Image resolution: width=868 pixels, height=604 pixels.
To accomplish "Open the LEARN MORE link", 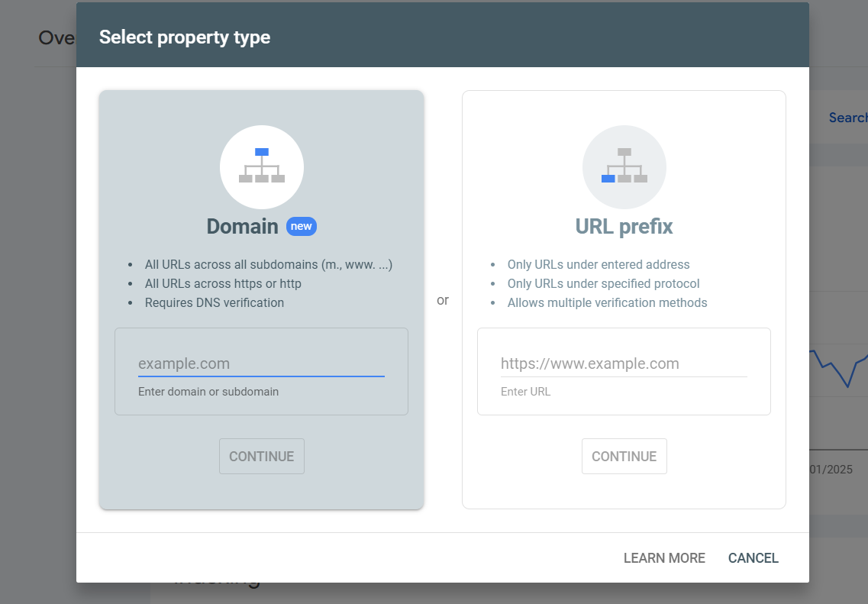I will (x=664, y=558).
